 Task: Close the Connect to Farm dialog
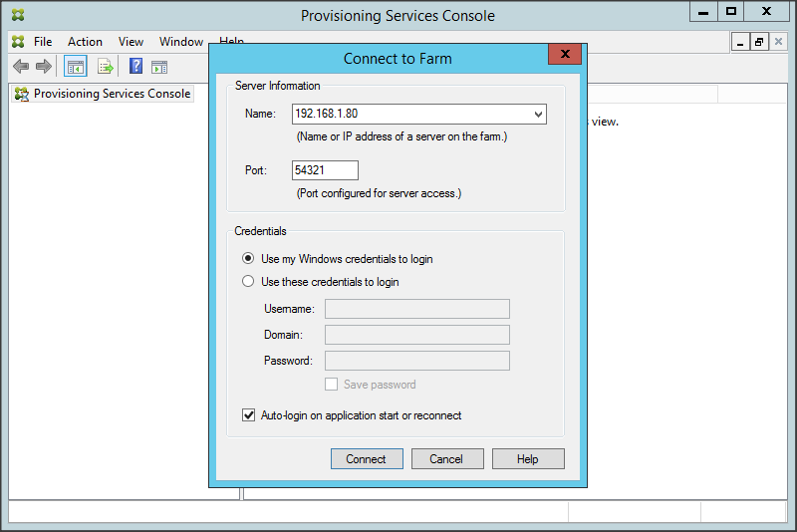pyautogui.click(x=565, y=55)
